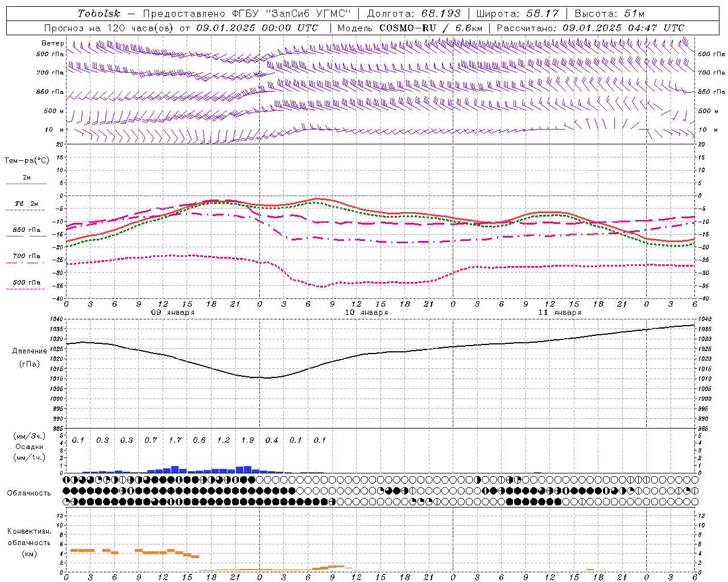
Task: Click the '(мм/3ч.)' units label
Action: 30,436
